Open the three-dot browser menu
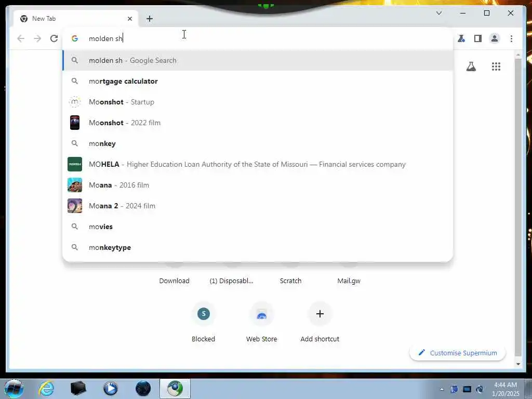The image size is (532, 399). point(511,38)
